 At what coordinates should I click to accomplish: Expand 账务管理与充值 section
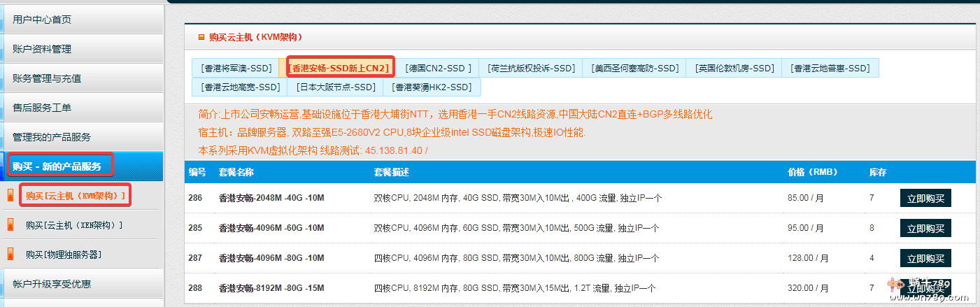(47, 78)
